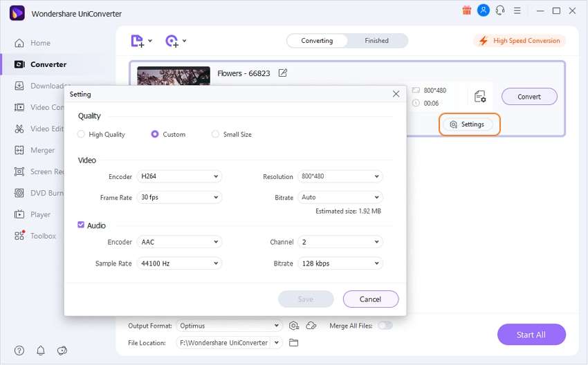Click the DVD Burner sidebar icon
Viewport: 588px width, 365px height.
coord(19,193)
